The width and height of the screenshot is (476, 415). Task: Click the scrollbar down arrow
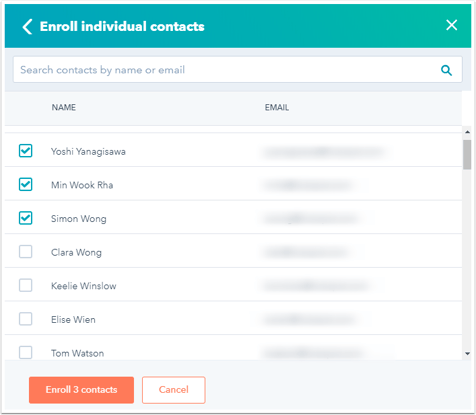(467, 354)
